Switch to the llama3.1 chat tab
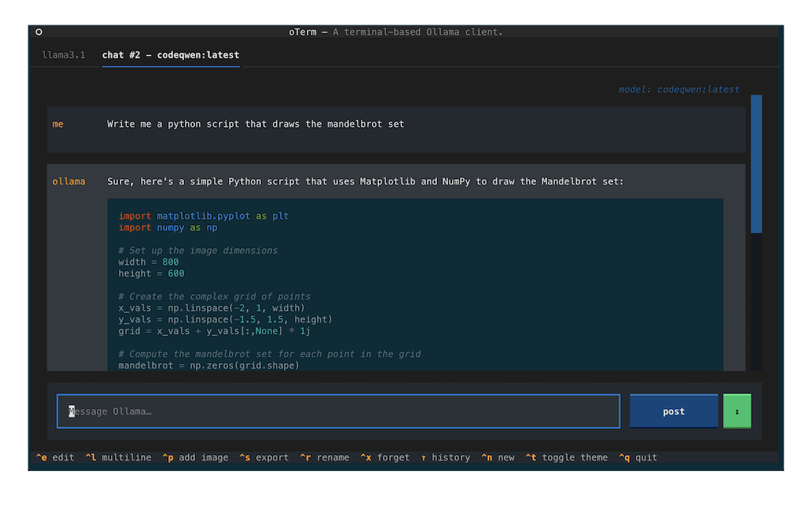The height and width of the screenshot is (528, 812). 63,55
